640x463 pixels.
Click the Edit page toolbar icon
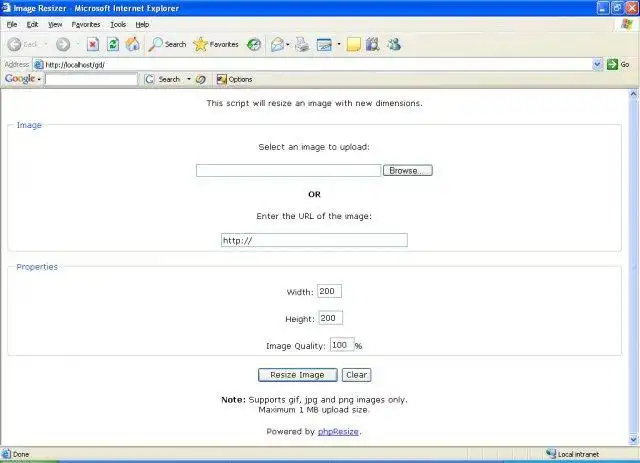coord(324,44)
